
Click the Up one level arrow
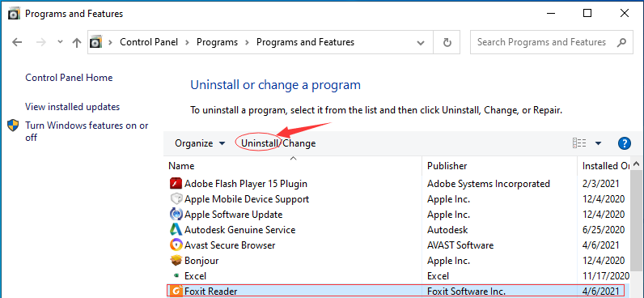(x=76, y=42)
